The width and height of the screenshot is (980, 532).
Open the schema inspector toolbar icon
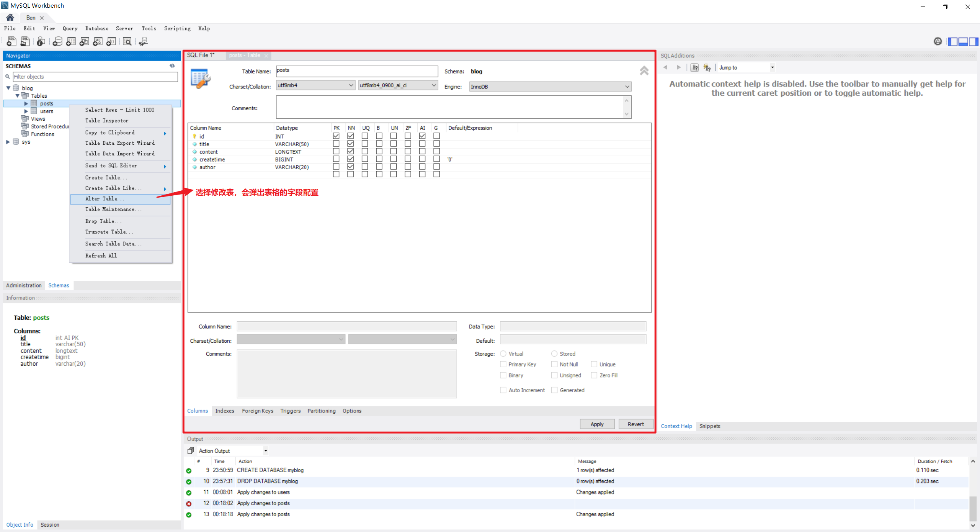41,41
